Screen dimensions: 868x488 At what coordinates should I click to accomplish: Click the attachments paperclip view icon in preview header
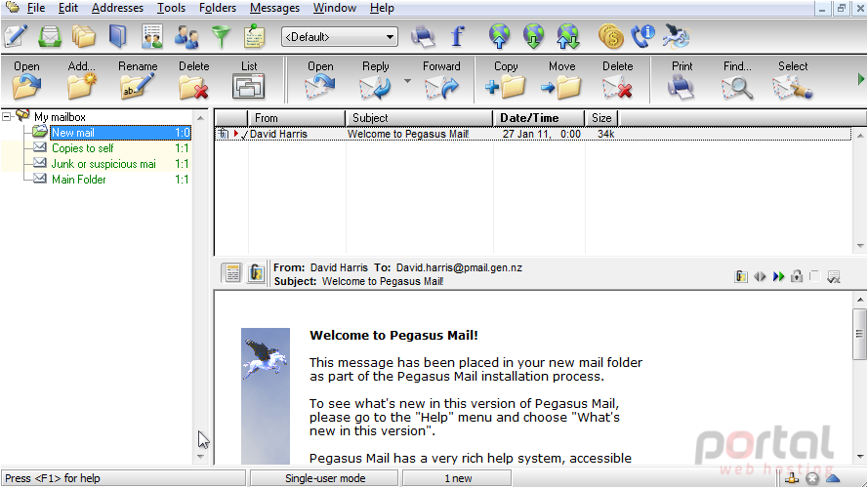pos(256,272)
